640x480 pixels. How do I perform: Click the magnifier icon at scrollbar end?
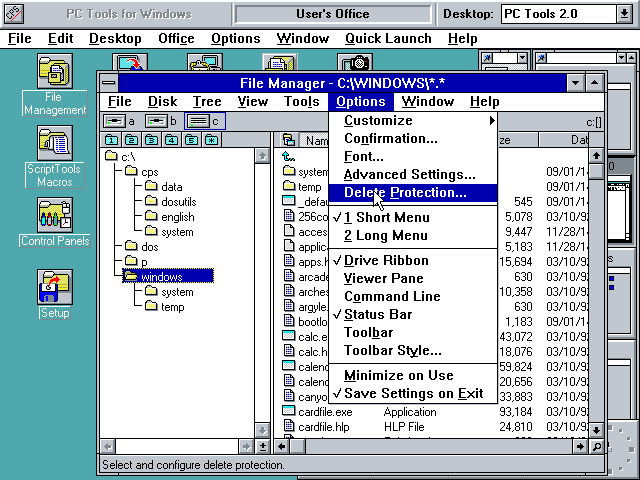[x=596, y=447]
